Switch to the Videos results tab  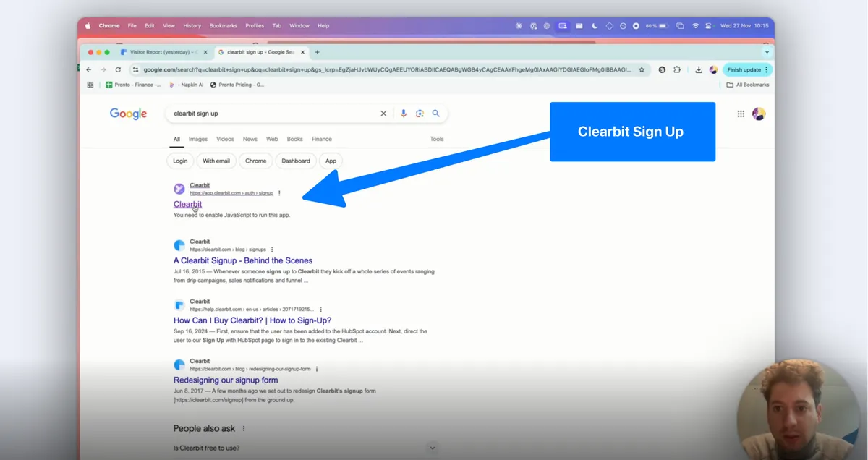point(225,139)
